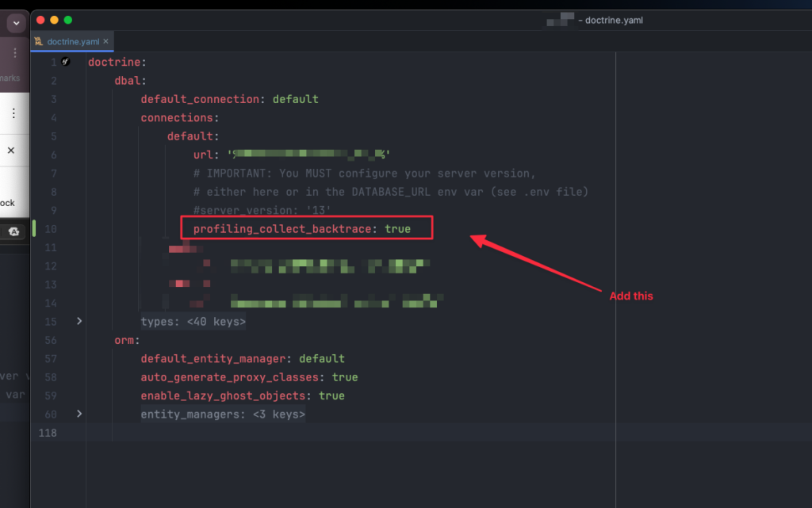Click line number 118 in the gutter
The width and height of the screenshot is (812, 508).
[48, 433]
